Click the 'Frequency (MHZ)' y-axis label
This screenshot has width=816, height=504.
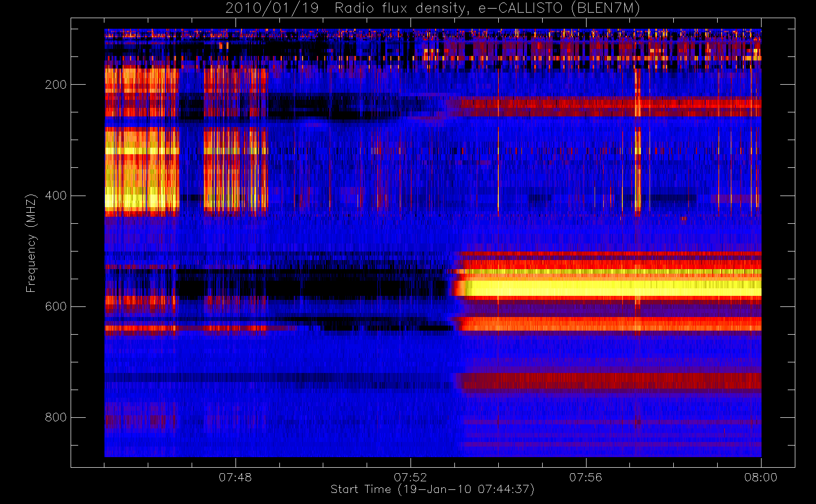(31, 243)
